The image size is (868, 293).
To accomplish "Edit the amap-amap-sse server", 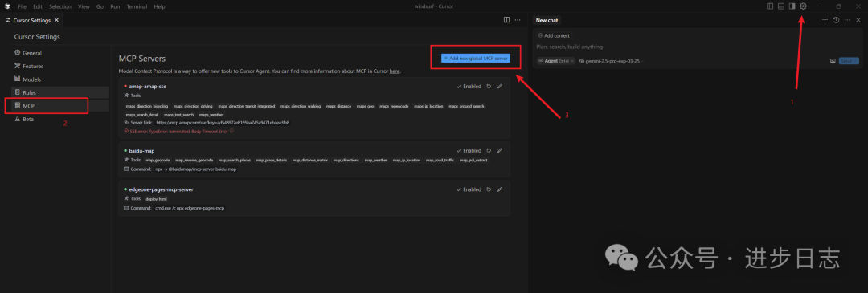I will [500, 86].
